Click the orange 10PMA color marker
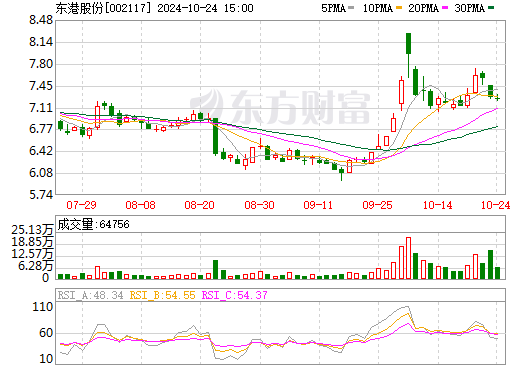The height and width of the screenshot is (365, 520). tap(399, 8)
